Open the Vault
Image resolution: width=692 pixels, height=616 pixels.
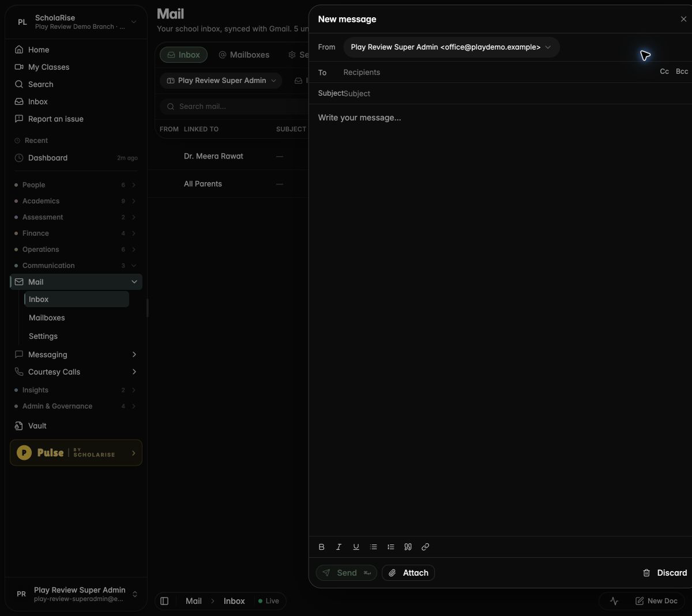pyautogui.click(x=76, y=426)
